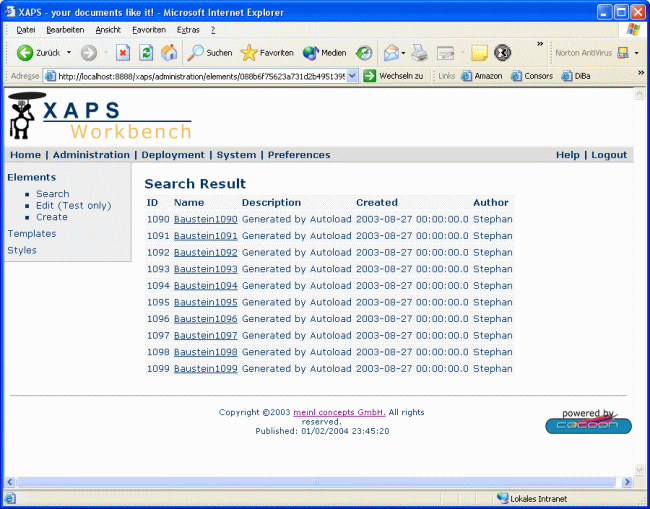Screen dimensions: 650x509
Task: Open the Favoriten menu in the menu bar
Action: coord(149,30)
